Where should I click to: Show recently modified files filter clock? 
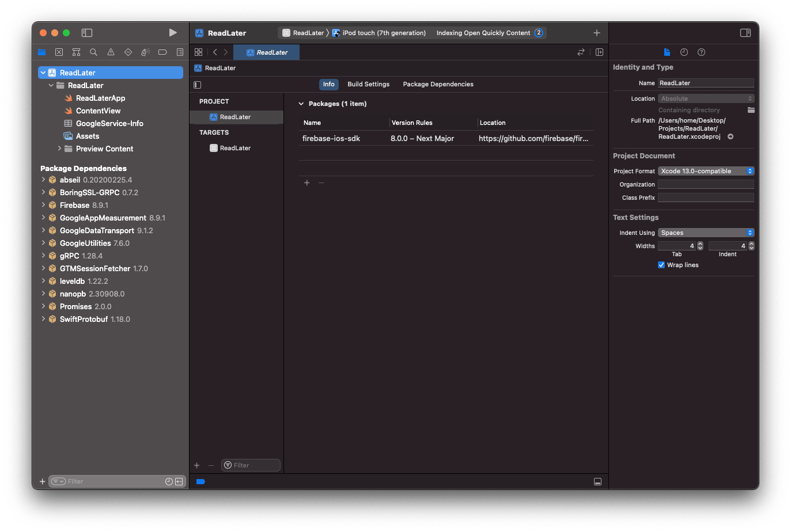(169, 482)
